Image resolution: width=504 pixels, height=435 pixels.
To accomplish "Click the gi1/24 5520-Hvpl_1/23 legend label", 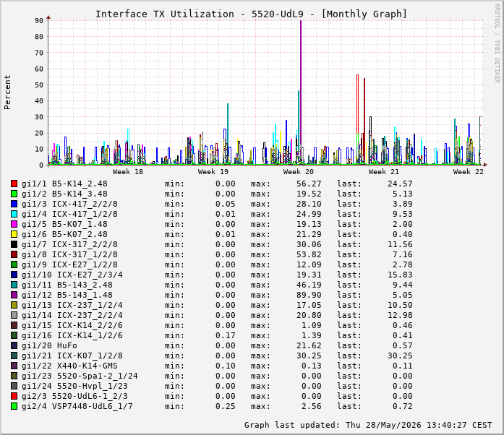I will (x=74, y=386).
